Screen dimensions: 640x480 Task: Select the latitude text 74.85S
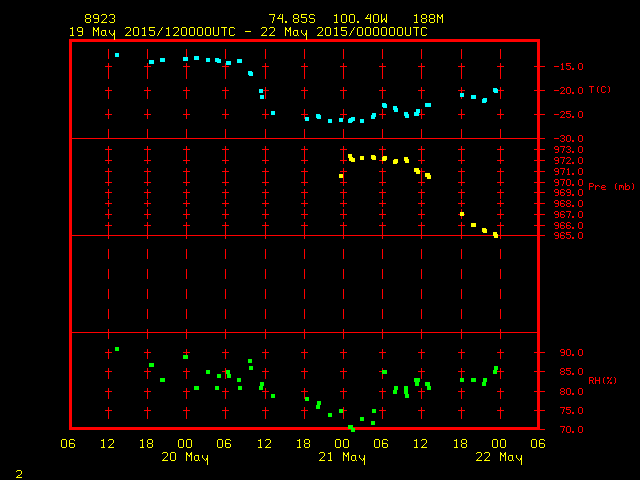point(292,19)
